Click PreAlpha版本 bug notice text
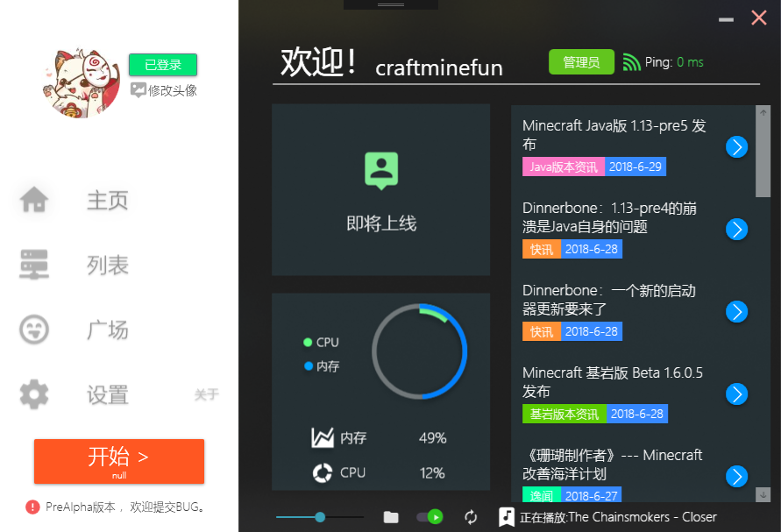Image resolution: width=781 pixels, height=532 pixels. (124, 507)
